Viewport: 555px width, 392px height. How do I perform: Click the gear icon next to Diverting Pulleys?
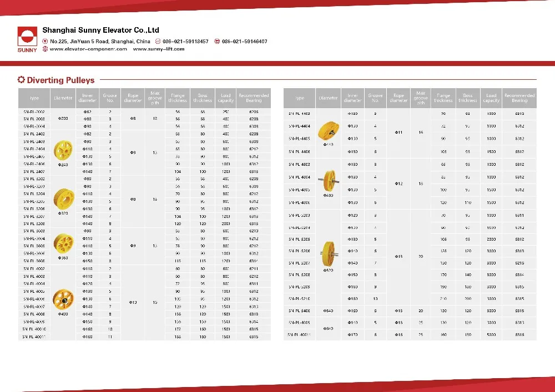click(x=22, y=80)
